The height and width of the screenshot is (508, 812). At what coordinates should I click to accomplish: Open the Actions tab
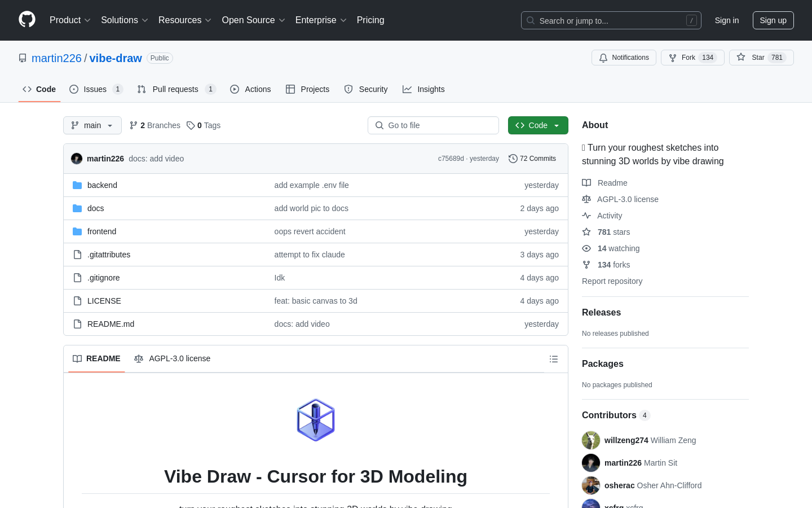(x=250, y=89)
